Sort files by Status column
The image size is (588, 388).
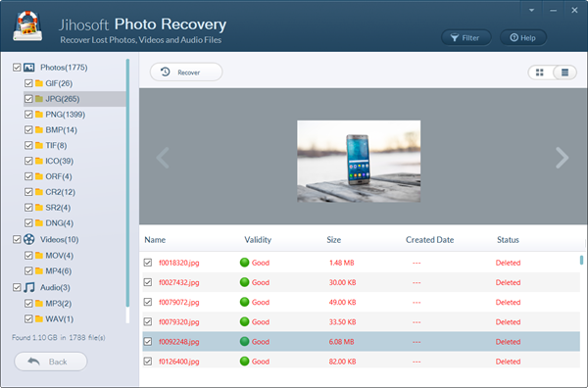pyautogui.click(x=508, y=240)
